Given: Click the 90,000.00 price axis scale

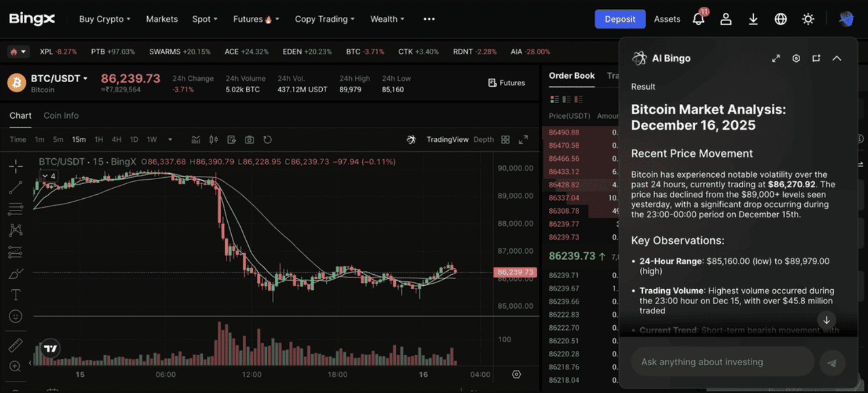Looking at the screenshot, I should 515,168.
